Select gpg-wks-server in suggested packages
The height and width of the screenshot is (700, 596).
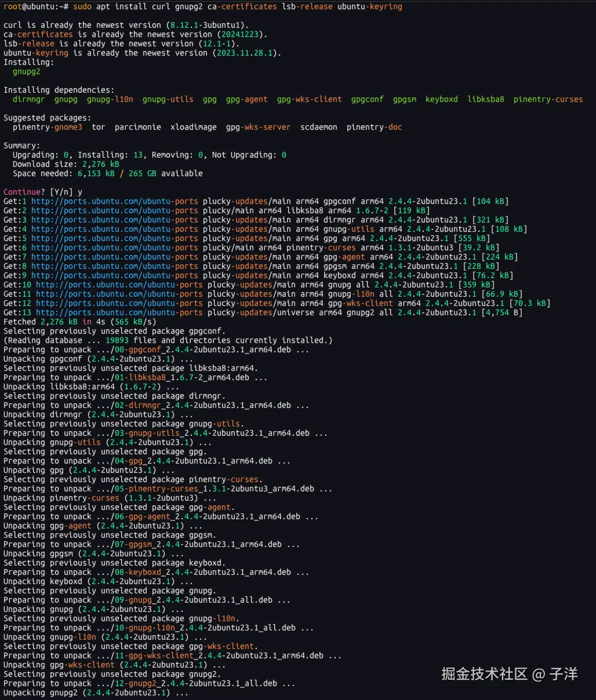point(259,127)
